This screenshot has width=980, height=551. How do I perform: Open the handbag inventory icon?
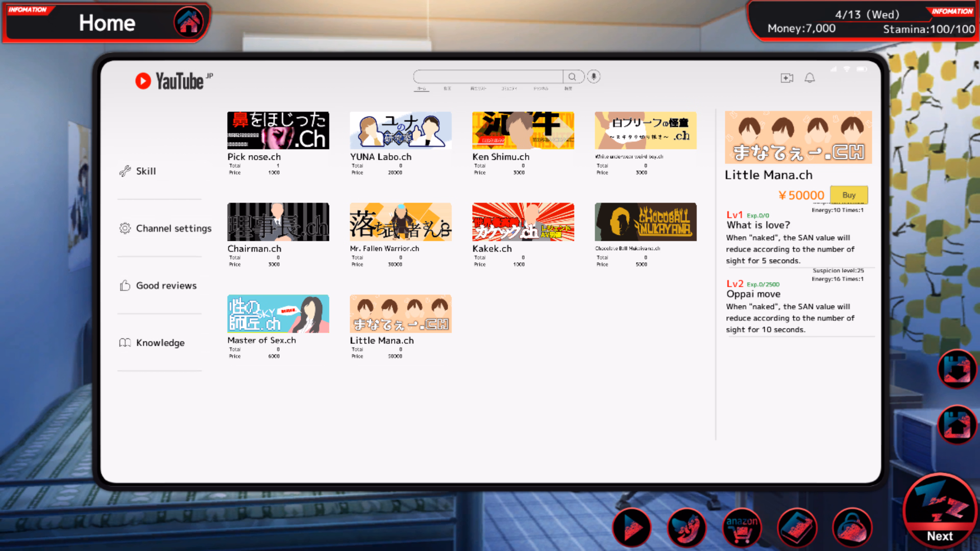[852, 528]
